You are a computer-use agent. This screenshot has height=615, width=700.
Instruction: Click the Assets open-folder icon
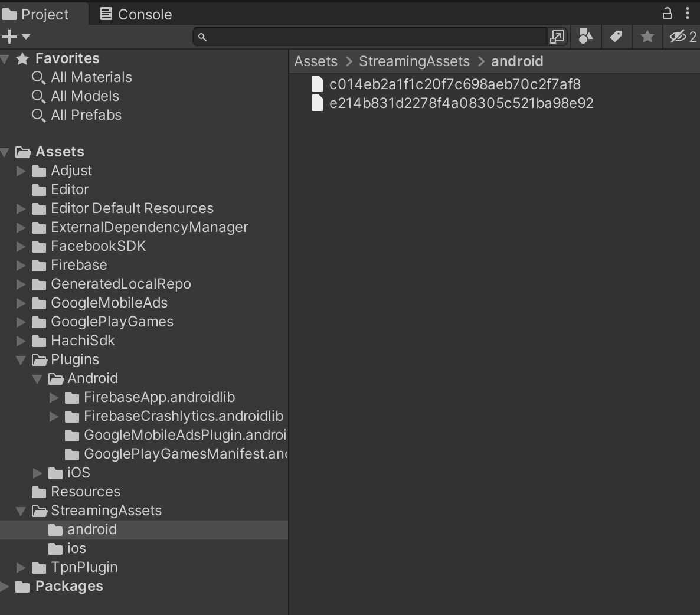coord(23,152)
